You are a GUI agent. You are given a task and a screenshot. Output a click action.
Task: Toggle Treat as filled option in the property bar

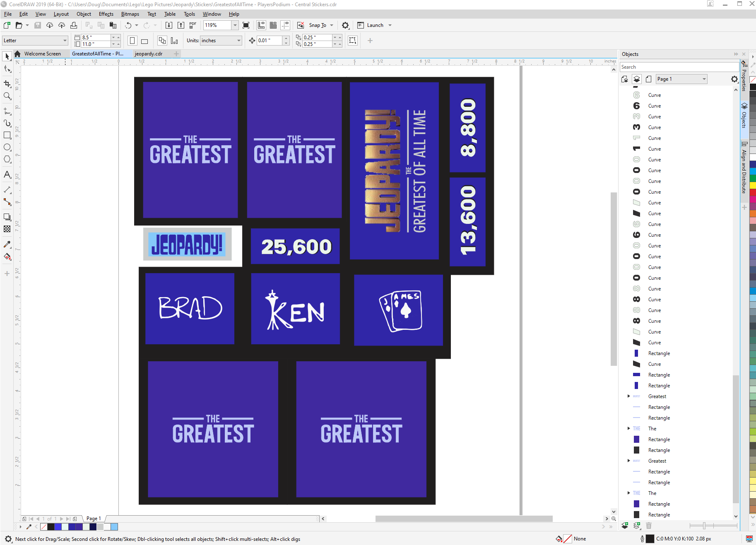click(353, 41)
